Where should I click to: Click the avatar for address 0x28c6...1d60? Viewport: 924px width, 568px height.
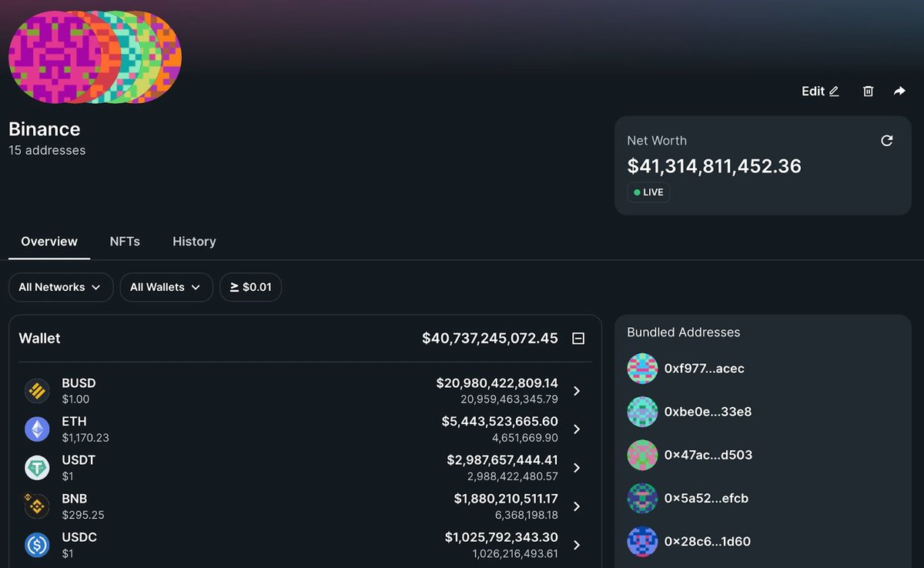pyautogui.click(x=642, y=541)
